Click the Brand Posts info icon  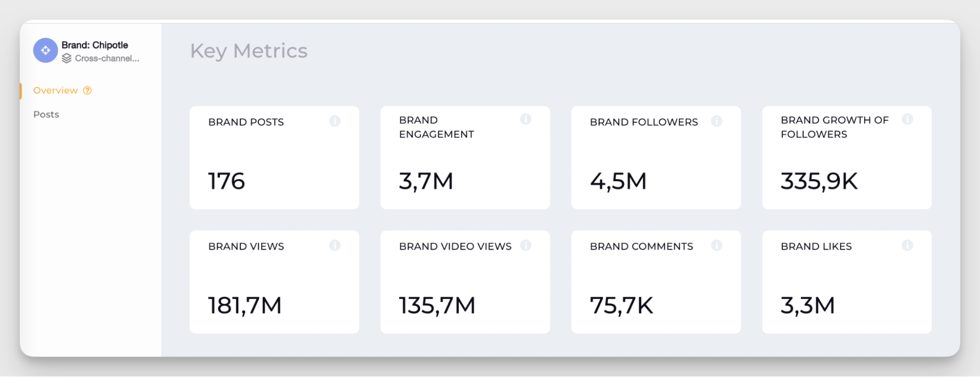[x=335, y=121]
